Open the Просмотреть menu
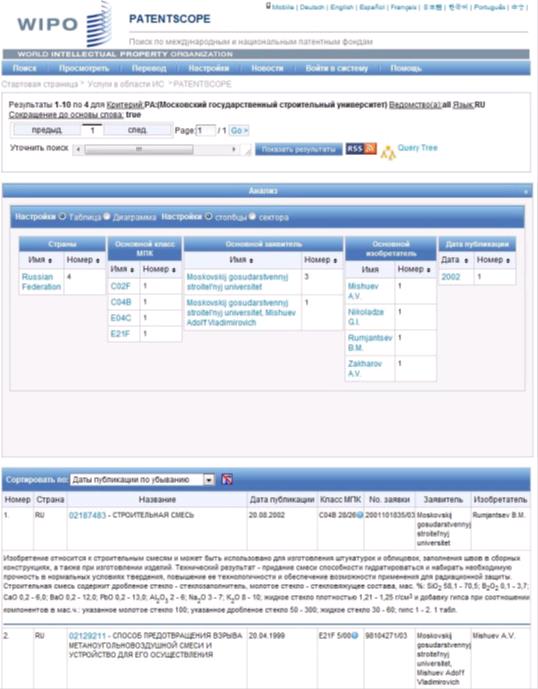The height and width of the screenshot is (689, 538). (x=84, y=68)
